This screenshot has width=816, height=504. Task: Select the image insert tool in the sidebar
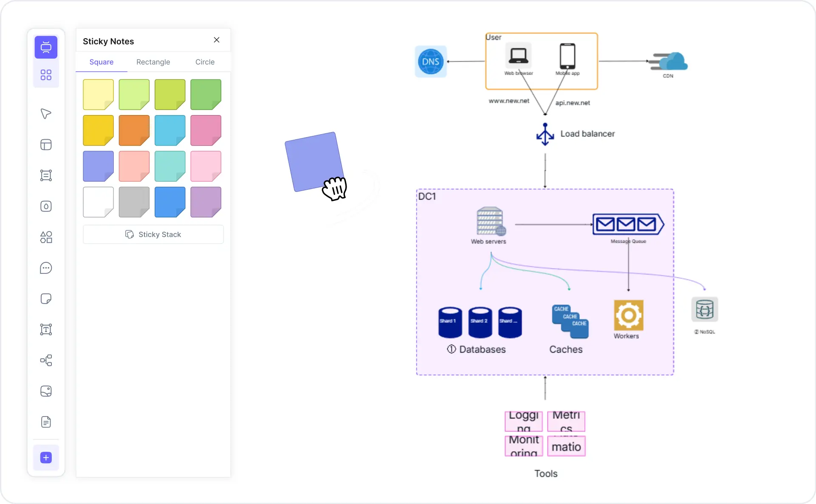[45, 391]
